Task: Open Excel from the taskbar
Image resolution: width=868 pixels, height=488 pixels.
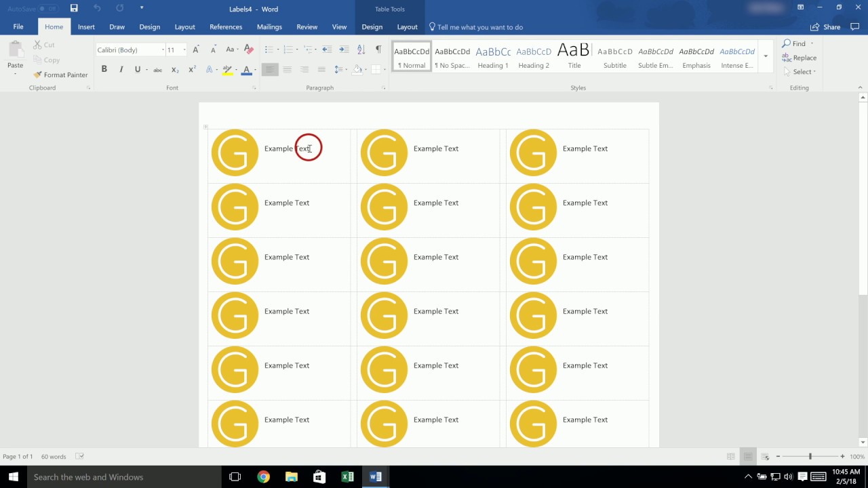Action: pos(347,477)
